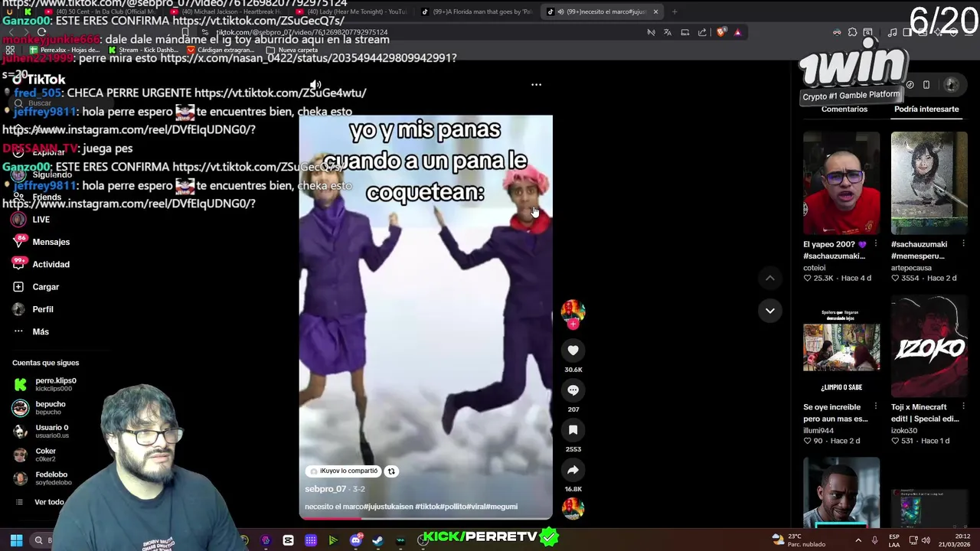Open followed account bepucho
This screenshot has width=980, height=551.
[39, 408]
